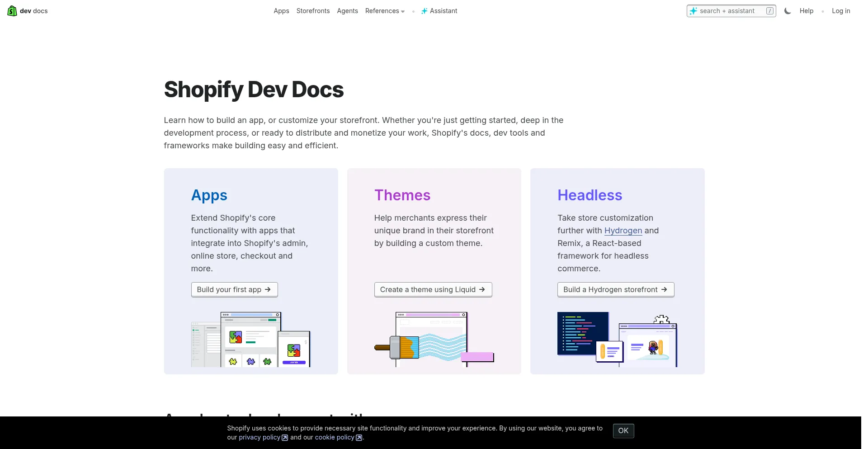Open the Apps menu item in navigation
Screen dimensions: 868x449
tap(281, 11)
